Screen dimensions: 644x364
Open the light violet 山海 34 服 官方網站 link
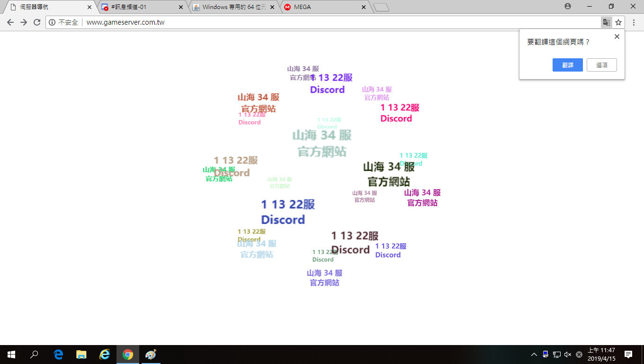click(377, 93)
